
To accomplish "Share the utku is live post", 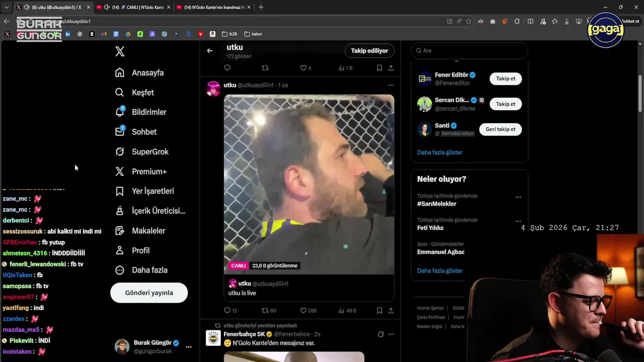I will (x=391, y=311).
